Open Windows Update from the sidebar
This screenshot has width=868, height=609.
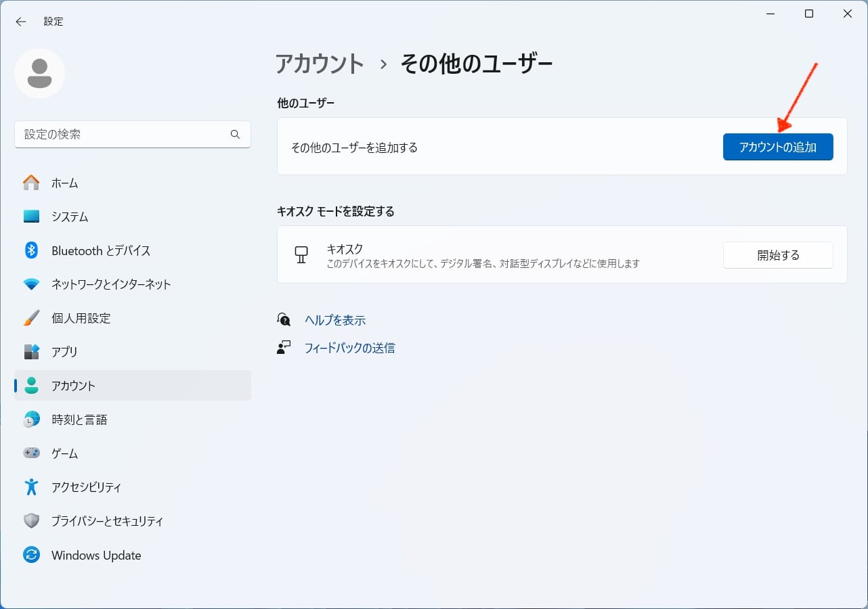95,555
